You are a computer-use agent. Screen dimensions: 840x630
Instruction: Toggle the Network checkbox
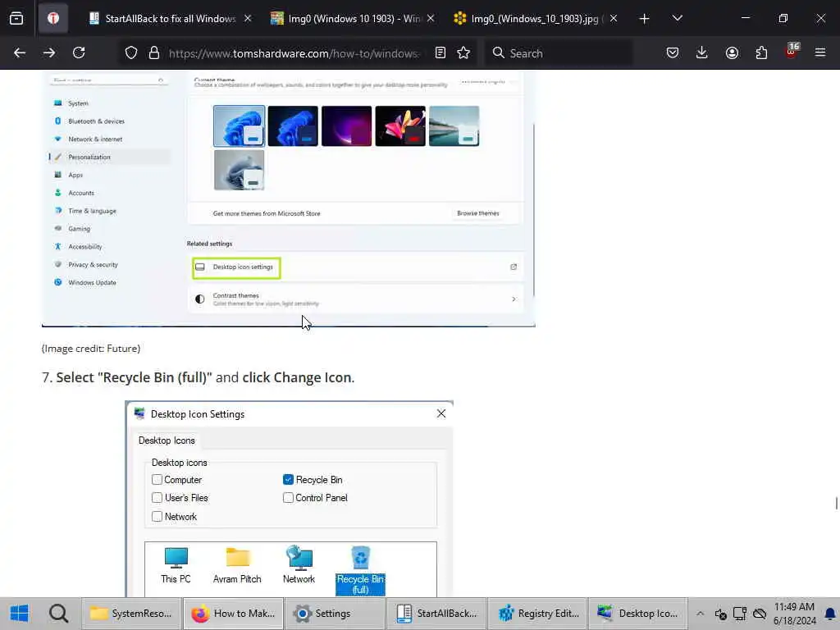click(x=157, y=517)
